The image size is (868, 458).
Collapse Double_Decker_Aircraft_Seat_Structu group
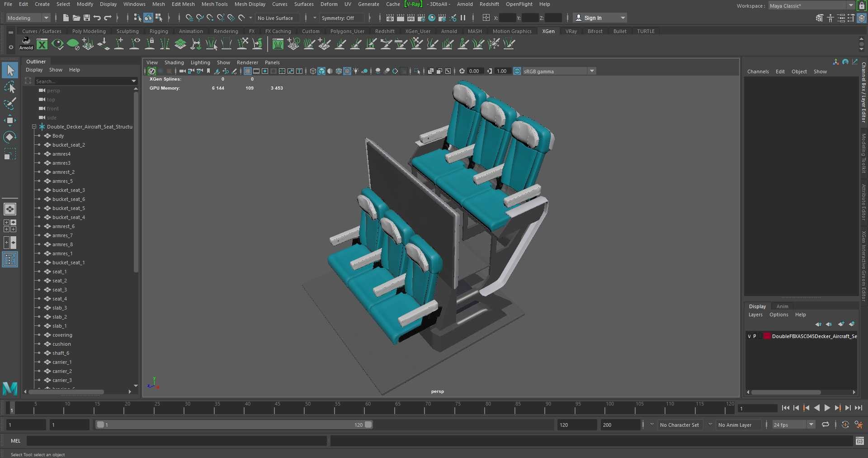click(x=34, y=127)
